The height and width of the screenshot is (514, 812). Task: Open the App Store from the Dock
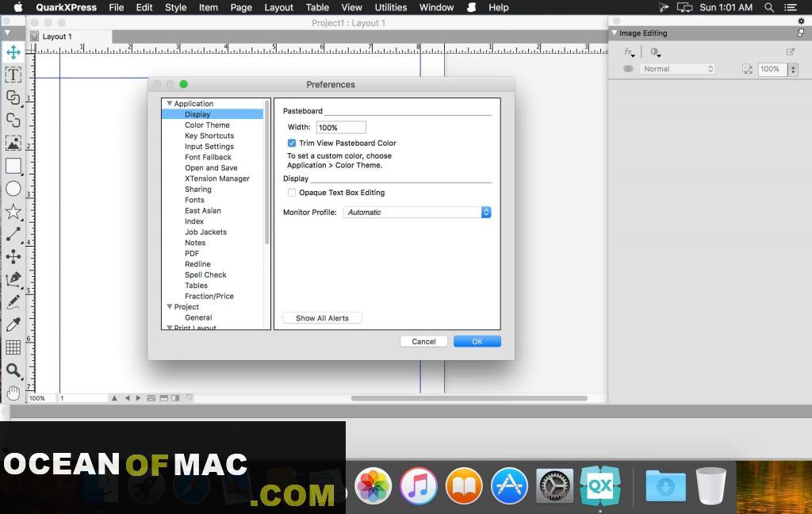click(x=509, y=486)
